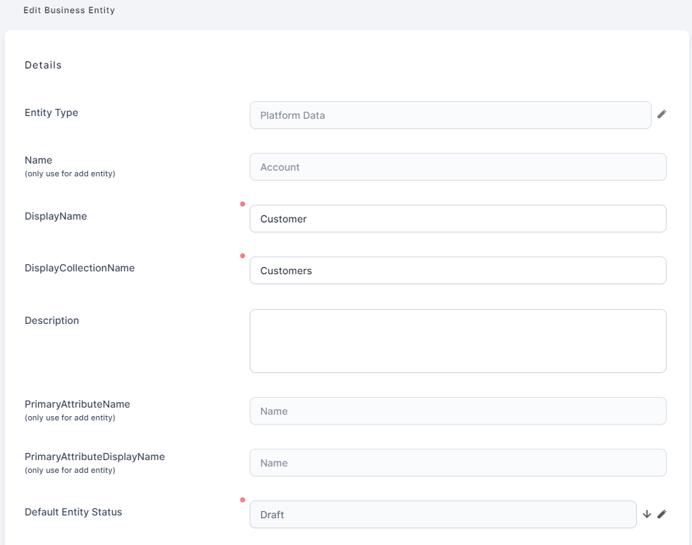Focus the DisplayCollectionName field containing Customers
Screen dimensions: 692x545
[457, 271]
